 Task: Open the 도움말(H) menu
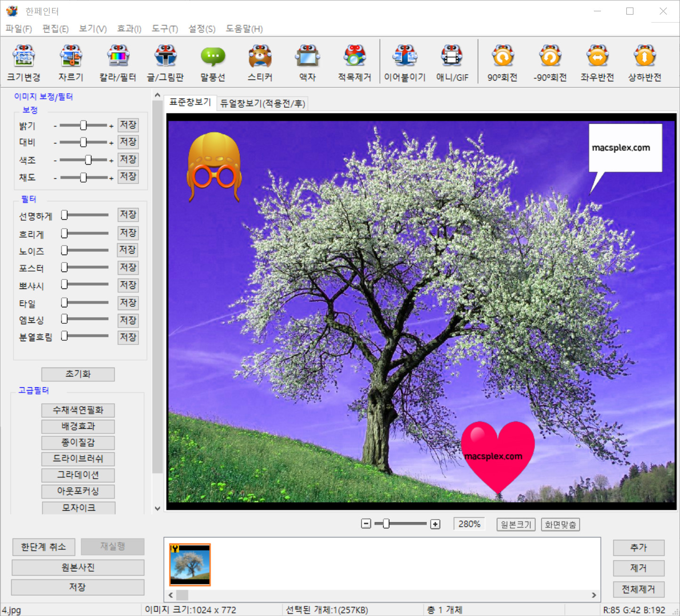(x=244, y=29)
